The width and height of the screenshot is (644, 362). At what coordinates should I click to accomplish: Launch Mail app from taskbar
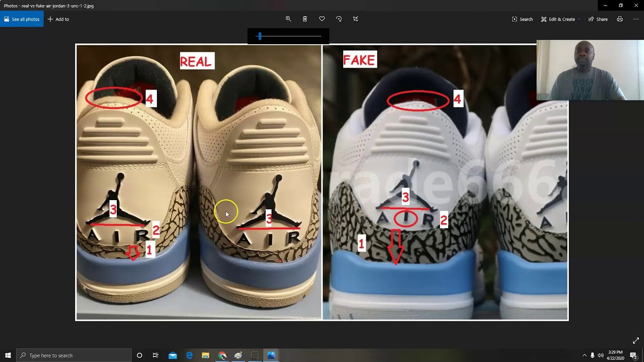pyautogui.click(x=173, y=355)
